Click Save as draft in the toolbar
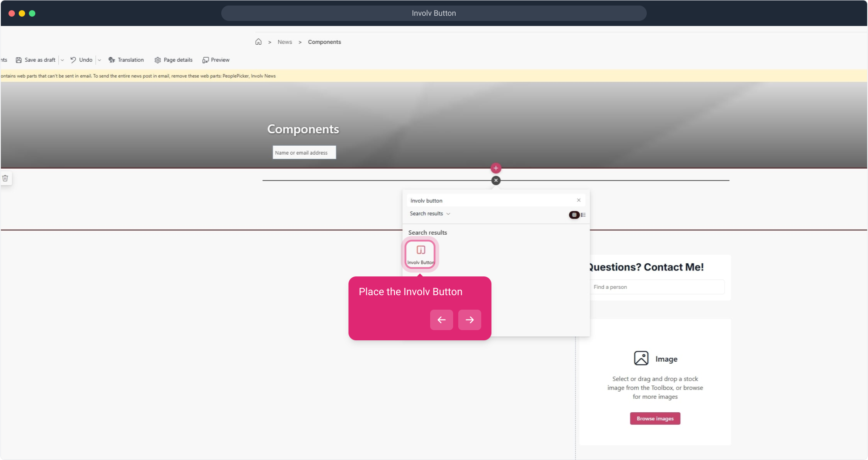This screenshot has width=868, height=460. tap(36, 60)
